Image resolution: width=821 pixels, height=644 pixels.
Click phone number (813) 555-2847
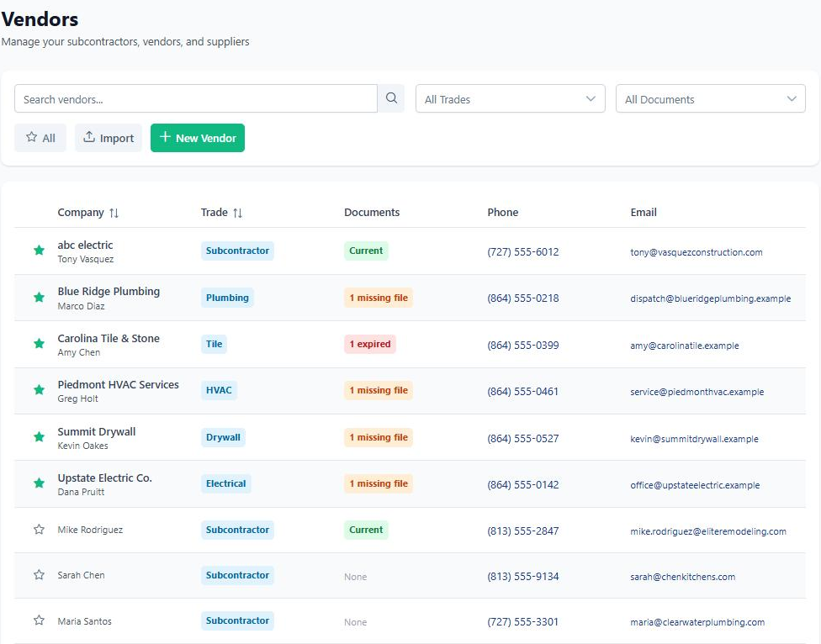pos(523,531)
